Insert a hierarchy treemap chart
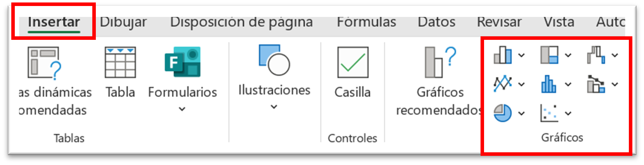Screen dimensions: 644x165 [x=549, y=55]
